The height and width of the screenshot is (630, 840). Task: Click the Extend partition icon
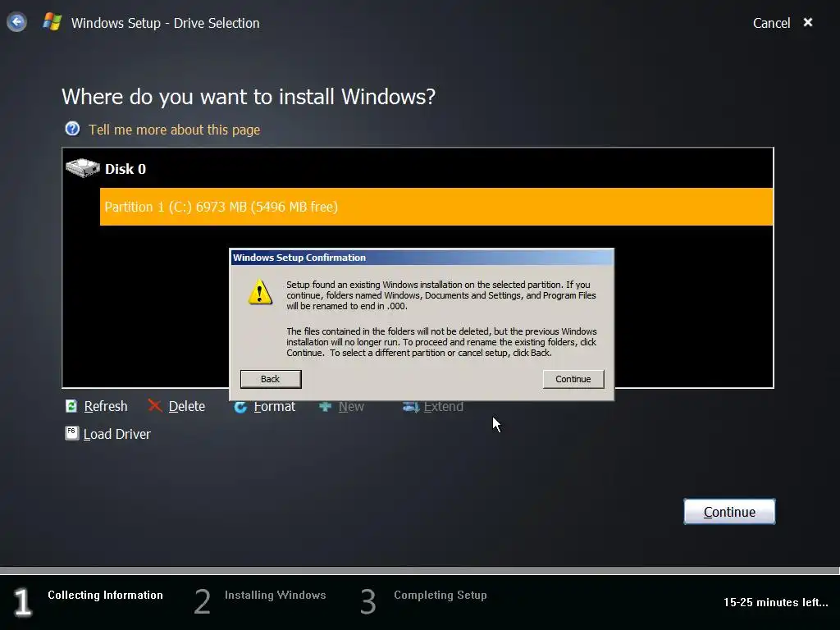point(411,407)
